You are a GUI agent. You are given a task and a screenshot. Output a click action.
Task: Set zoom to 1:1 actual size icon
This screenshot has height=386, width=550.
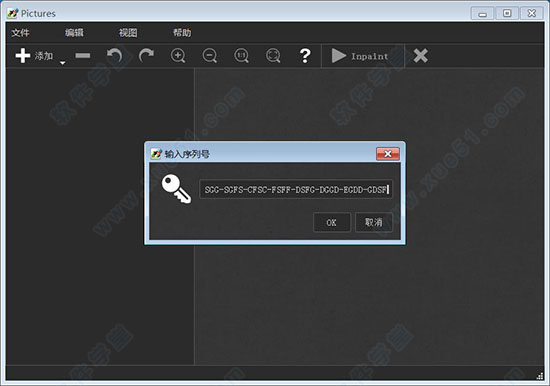241,56
